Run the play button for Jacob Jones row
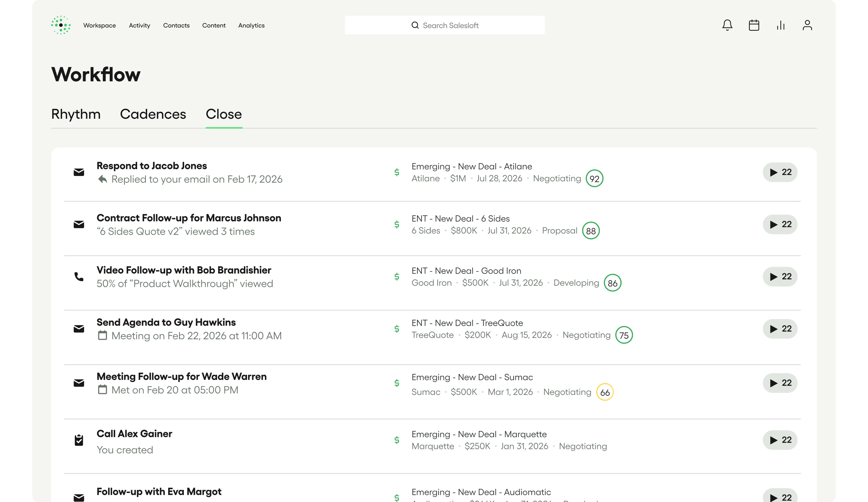This screenshot has height=502, width=868. point(780,172)
